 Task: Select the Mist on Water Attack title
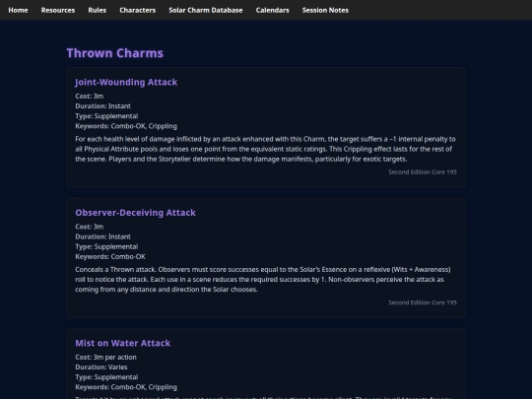click(123, 343)
